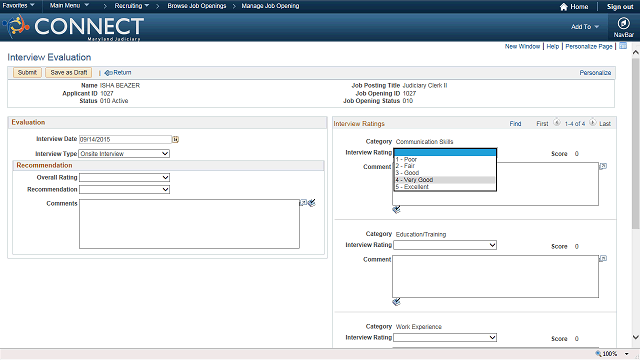Viewport: 640px width, 360px height.
Task: Click spell check icon under Education/Training comment
Action: (x=396, y=302)
